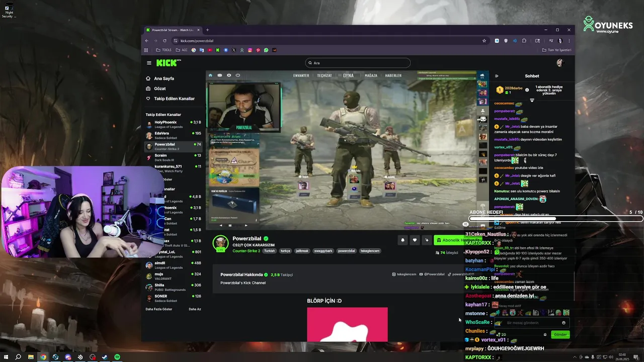
Task: Open the Kick hamburger menu
Action: [149, 63]
